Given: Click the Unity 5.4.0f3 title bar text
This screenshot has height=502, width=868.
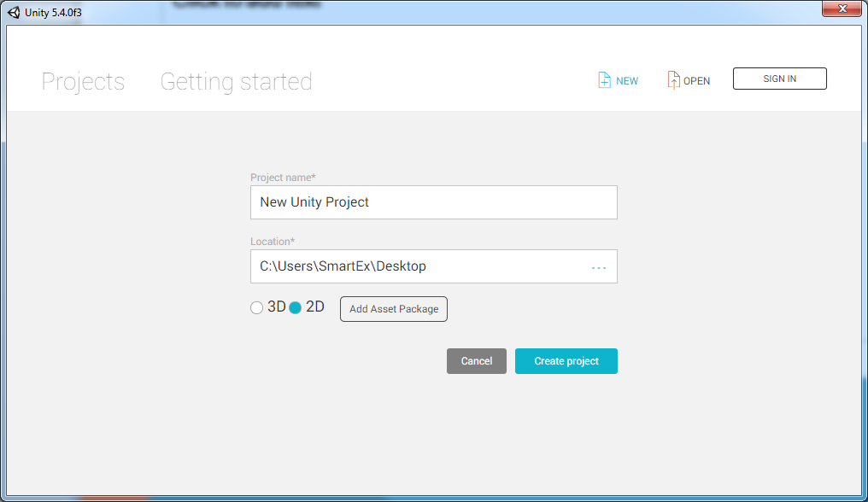Looking at the screenshot, I should coord(53,12).
